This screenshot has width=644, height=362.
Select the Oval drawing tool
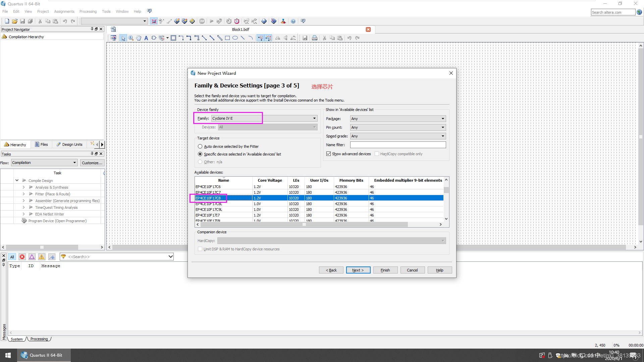pyautogui.click(x=235, y=38)
